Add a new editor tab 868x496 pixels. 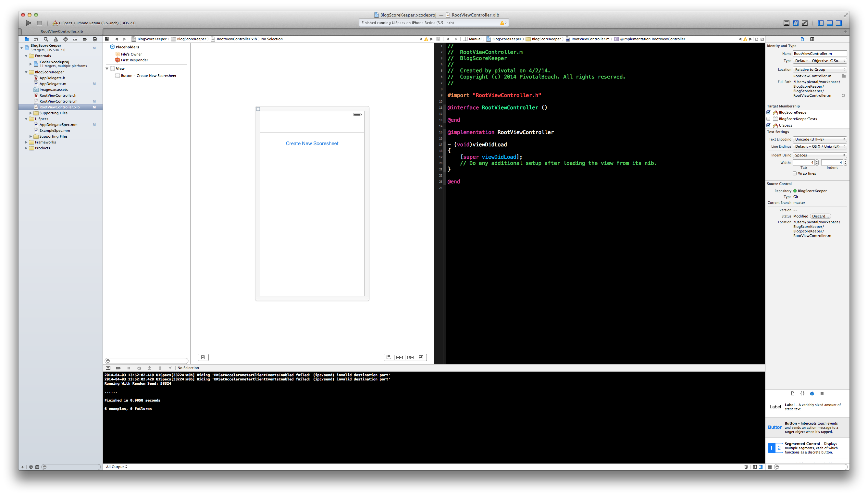[x=845, y=31]
